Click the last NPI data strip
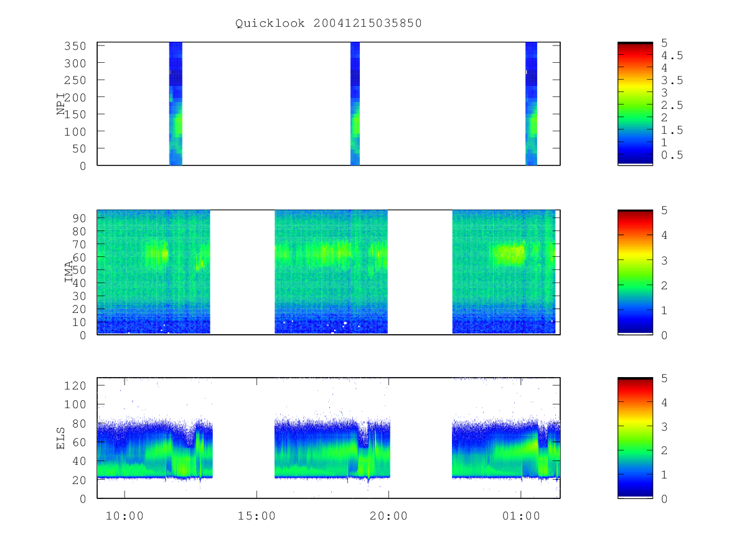Screen dimensions: 747x560 click(531, 103)
